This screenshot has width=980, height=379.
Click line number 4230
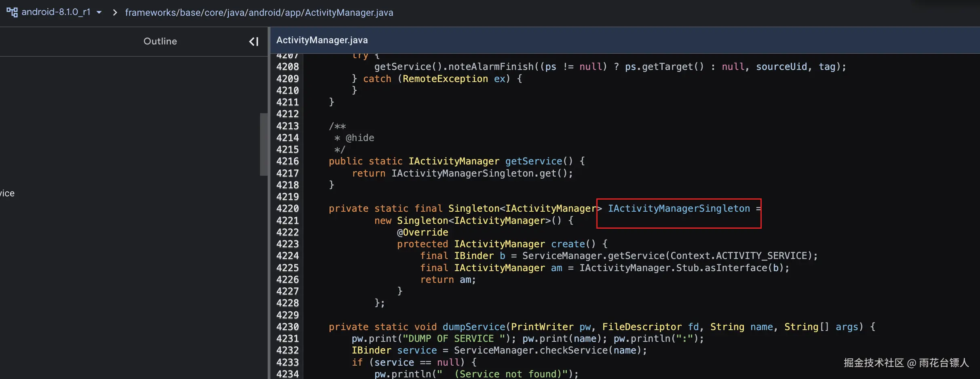(287, 327)
